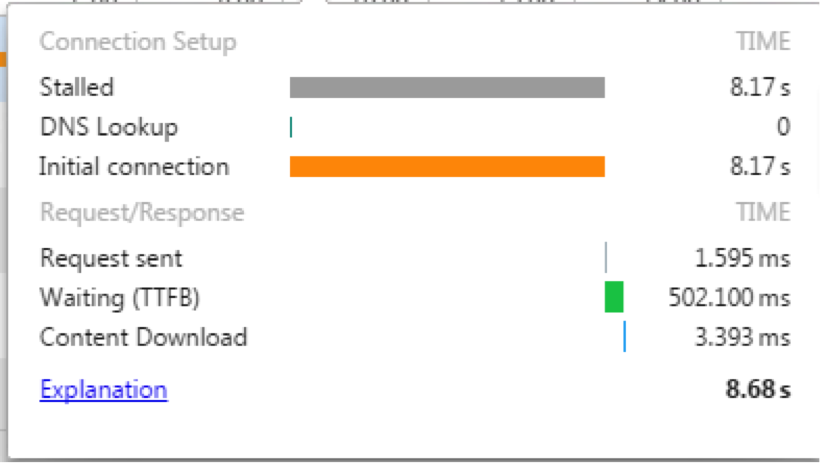Image resolution: width=820 pixels, height=463 pixels.
Task: Select the DNS Lookup label
Action: (109, 127)
